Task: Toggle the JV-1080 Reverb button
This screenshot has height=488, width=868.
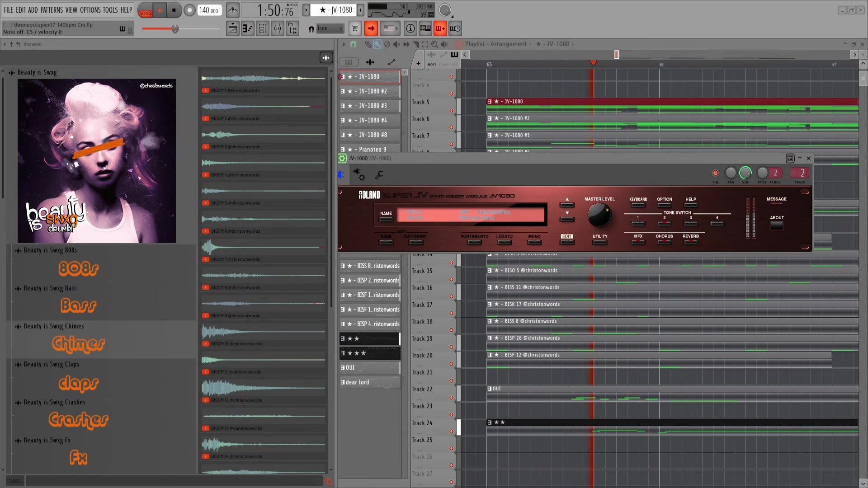Action: coord(690,242)
